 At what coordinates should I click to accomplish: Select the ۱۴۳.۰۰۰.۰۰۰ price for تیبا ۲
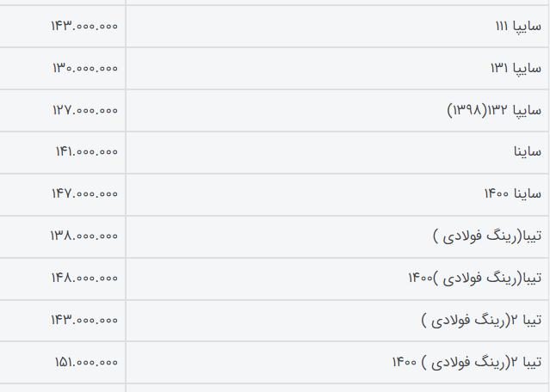pyautogui.click(x=84, y=321)
